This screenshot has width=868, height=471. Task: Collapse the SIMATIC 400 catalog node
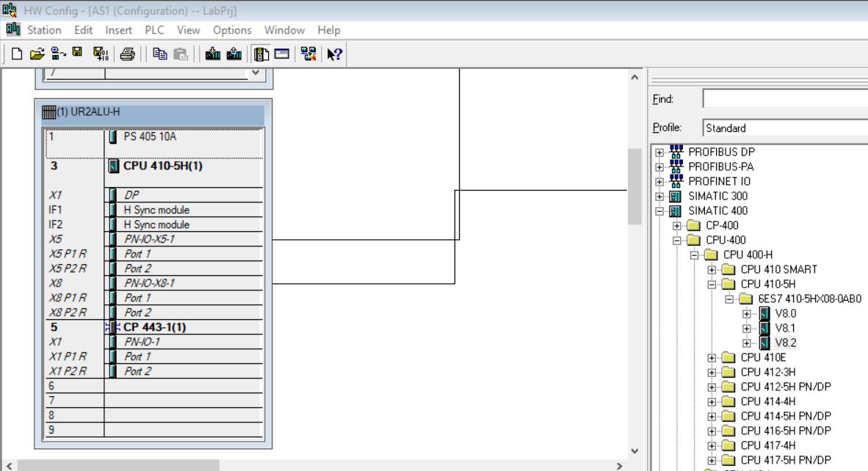coord(659,211)
